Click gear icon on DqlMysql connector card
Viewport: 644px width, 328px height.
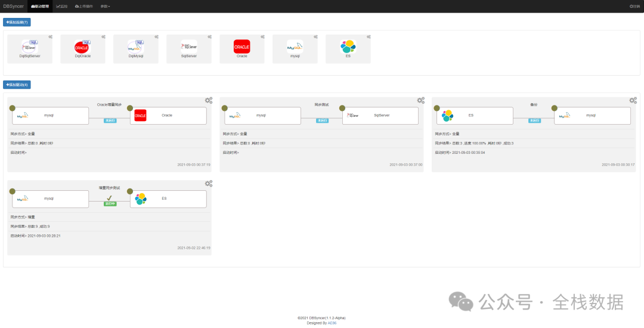156,37
